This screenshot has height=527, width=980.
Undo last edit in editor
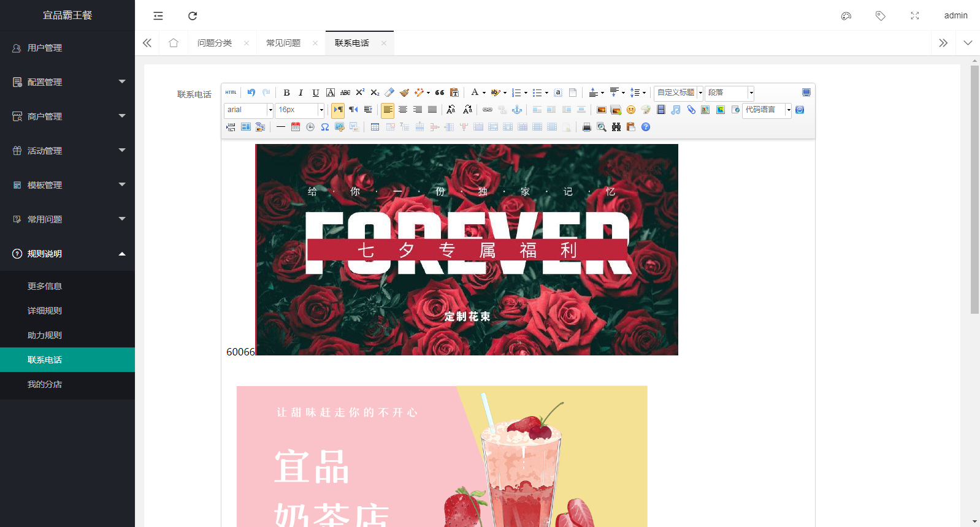point(251,93)
